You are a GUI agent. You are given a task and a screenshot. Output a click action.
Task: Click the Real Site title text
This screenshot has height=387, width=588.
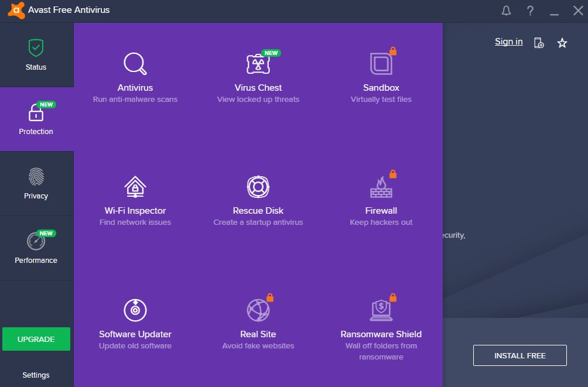click(258, 334)
